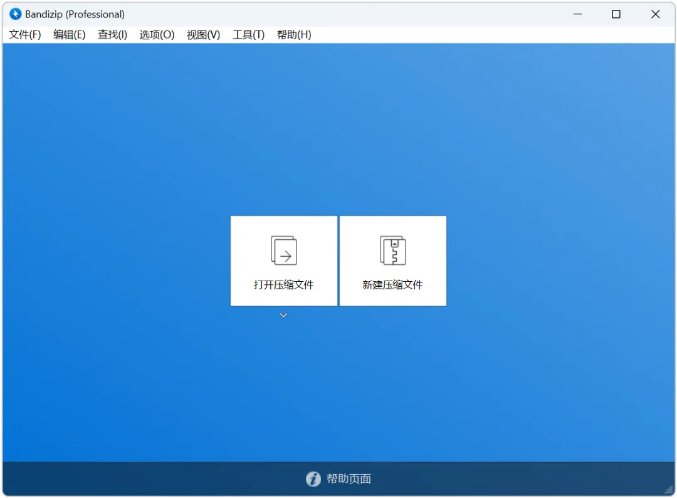Open the 编辑(E) menu
The height and width of the screenshot is (498, 677).
(69, 35)
